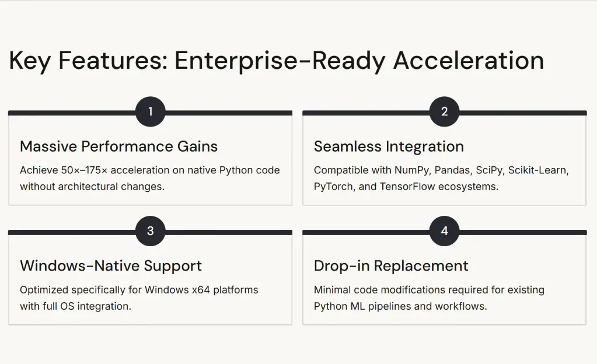Click the 'Optimized specifically for Windows x64' line

[x=139, y=290]
